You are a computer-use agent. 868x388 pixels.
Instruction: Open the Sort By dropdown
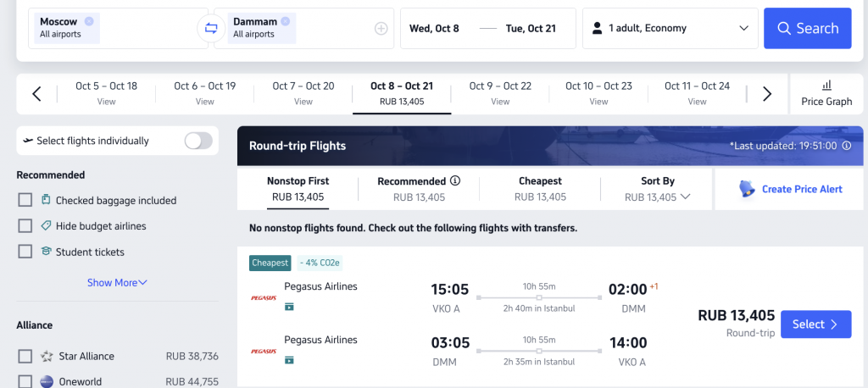[x=657, y=189]
